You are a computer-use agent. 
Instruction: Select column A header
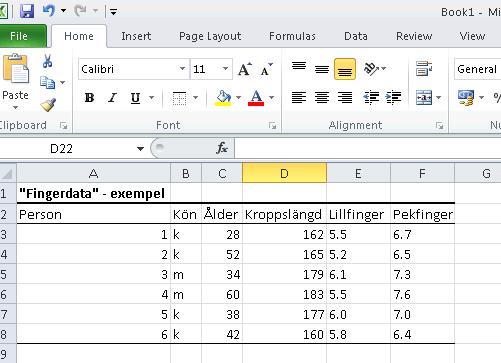coord(94,173)
